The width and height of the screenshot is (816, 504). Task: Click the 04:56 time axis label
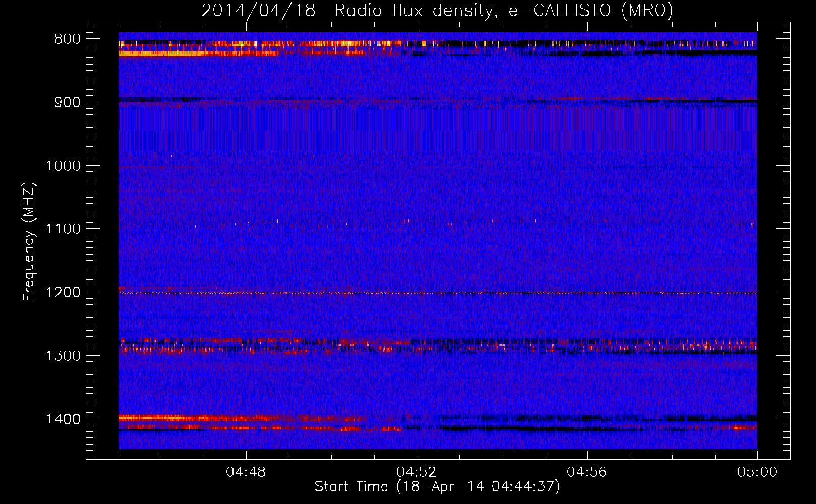coord(587,472)
